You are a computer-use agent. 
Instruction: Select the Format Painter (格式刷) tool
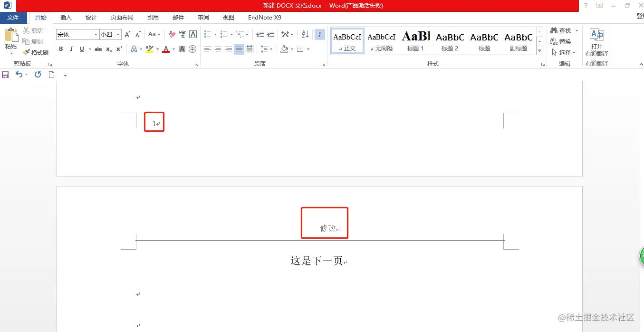[36, 52]
